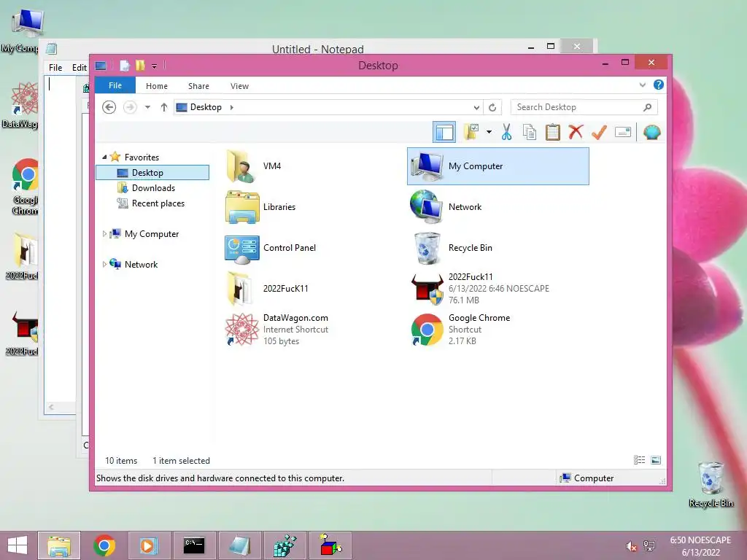Open File Explorer from the taskbar
This screenshot has height=560, width=747.
click(59, 545)
